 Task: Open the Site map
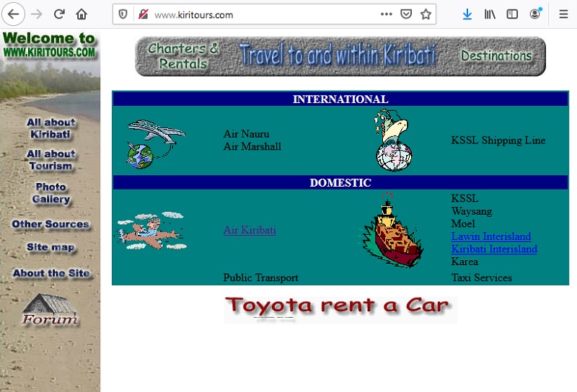(x=50, y=247)
